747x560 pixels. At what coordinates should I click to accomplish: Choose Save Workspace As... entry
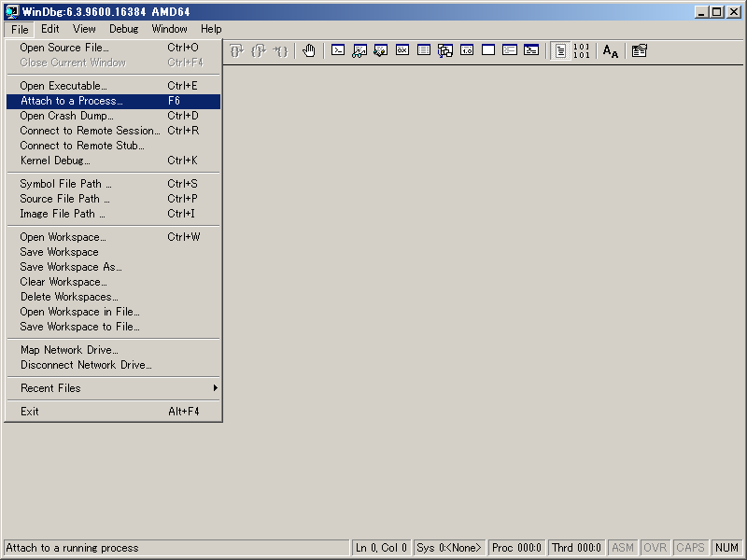coord(113,267)
